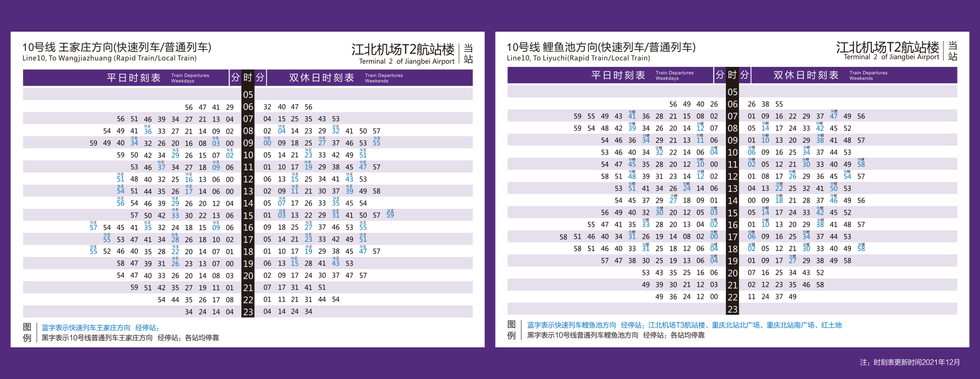Click hour '21' in the Liyuchi hour column
The width and height of the screenshot is (980, 379).
click(732, 285)
